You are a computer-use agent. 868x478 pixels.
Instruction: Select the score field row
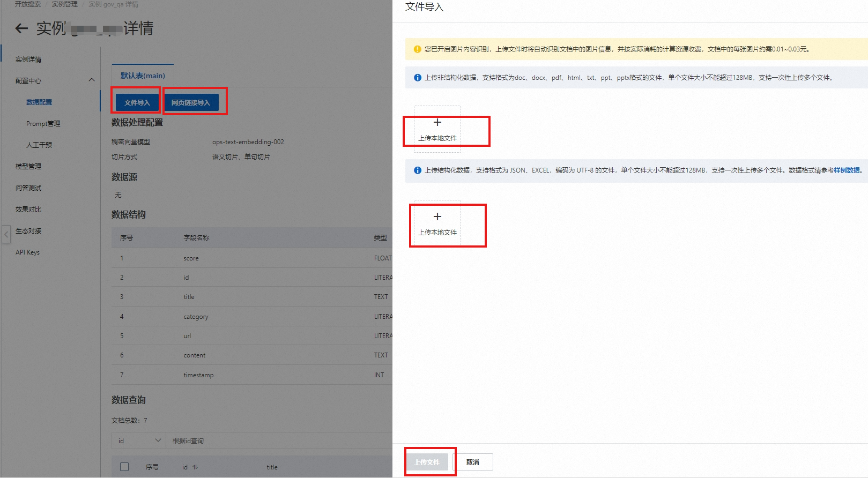coord(252,258)
